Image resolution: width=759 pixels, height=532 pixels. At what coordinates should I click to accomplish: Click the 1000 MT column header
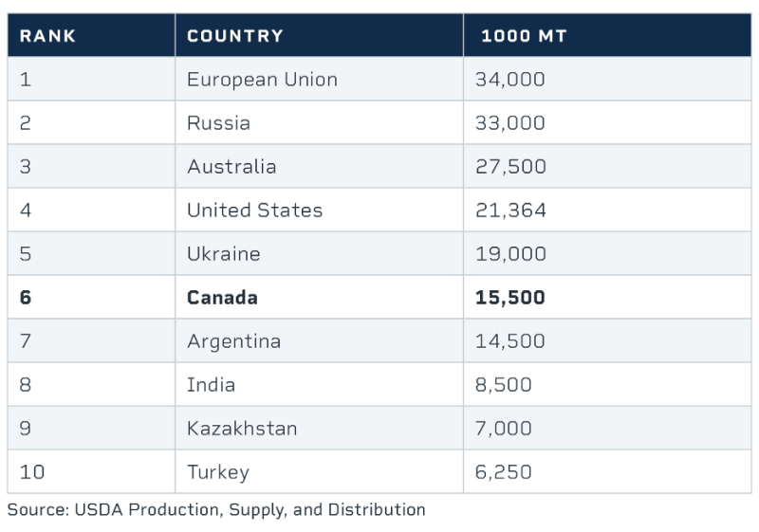click(x=524, y=36)
